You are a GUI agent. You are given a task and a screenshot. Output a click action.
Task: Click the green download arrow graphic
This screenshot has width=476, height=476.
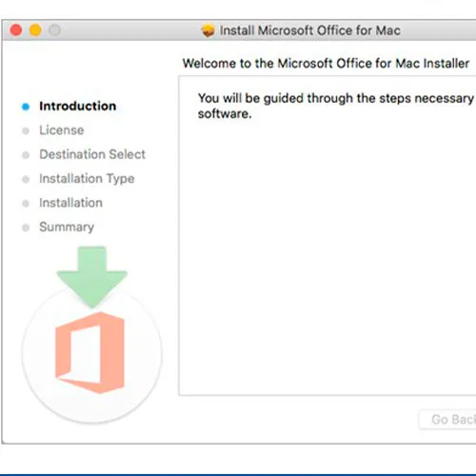click(92, 277)
